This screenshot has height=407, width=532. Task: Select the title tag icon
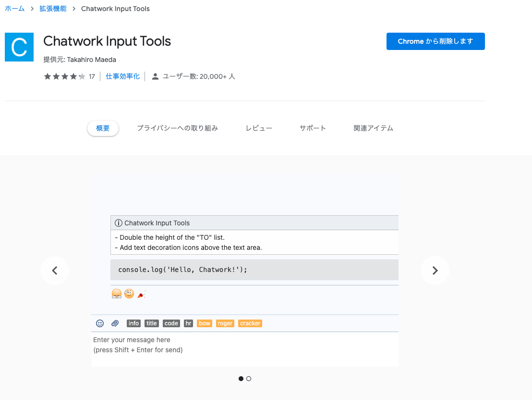(151, 323)
